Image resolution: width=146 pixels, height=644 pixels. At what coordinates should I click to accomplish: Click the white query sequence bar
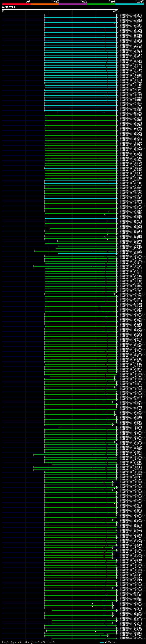[x=60, y=9]
